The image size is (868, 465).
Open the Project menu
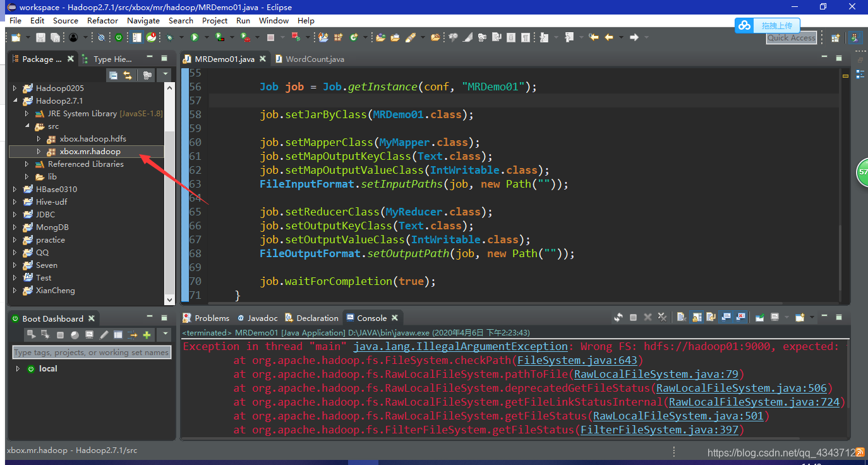click(x=215, y=20)
